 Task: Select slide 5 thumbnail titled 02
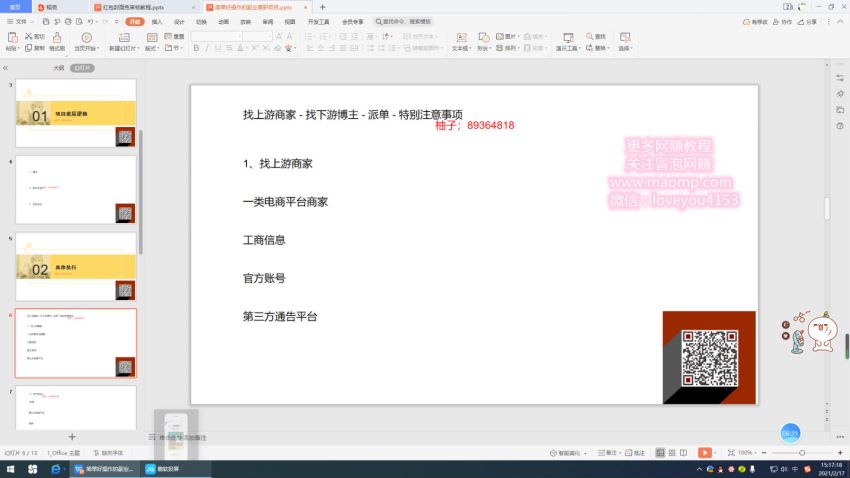tap(76, 266)
